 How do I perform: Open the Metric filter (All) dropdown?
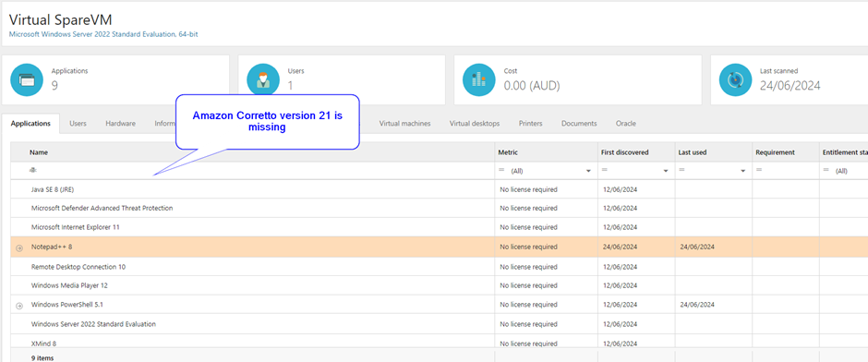[588, 172]
